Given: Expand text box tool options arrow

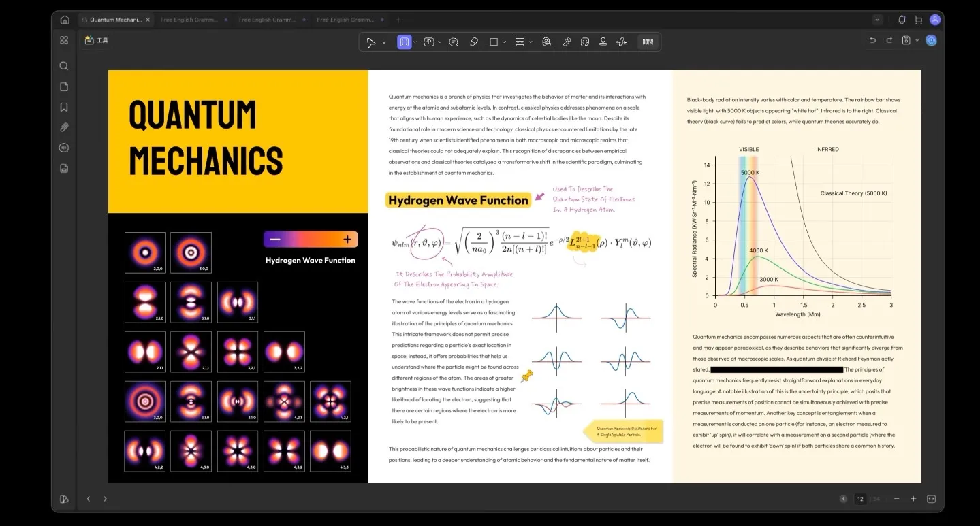Looking at the screenshot, I should (x=439, y=42).
